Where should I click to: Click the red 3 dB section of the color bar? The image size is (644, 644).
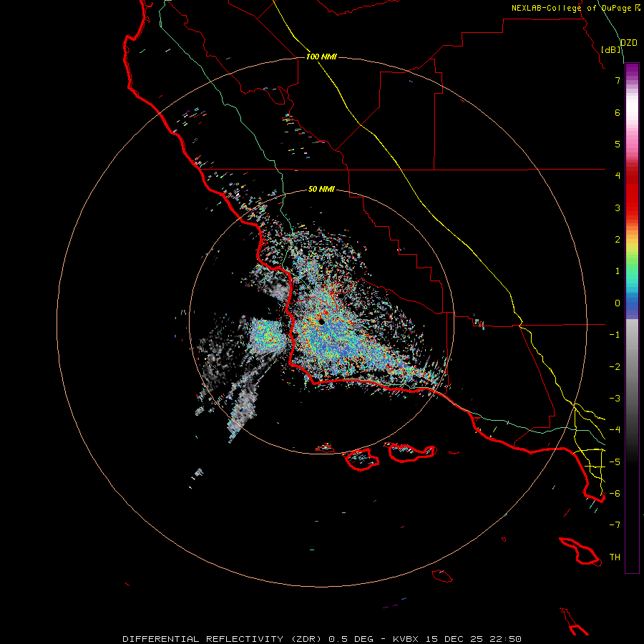tap(632, 201)
